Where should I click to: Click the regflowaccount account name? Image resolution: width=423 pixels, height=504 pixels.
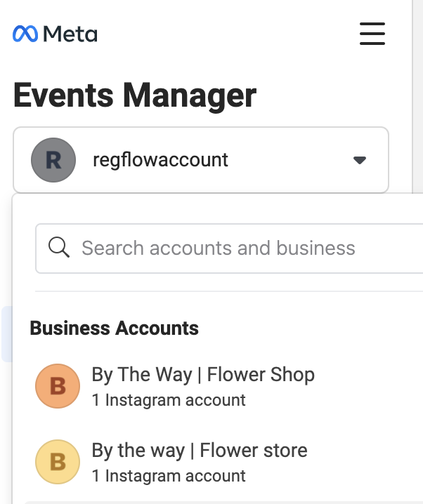(160, 160)
